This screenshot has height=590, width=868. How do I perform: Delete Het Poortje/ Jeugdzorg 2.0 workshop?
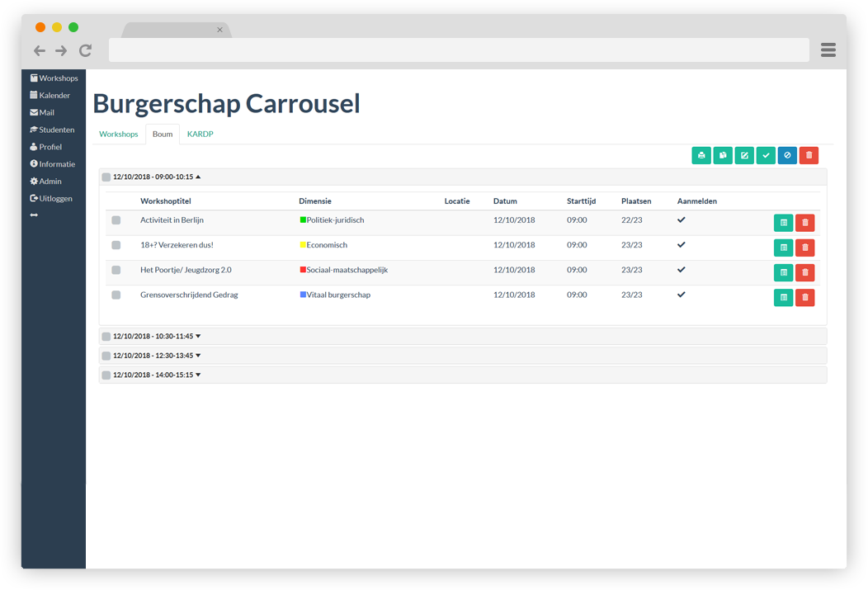click(x=805, y=272)
